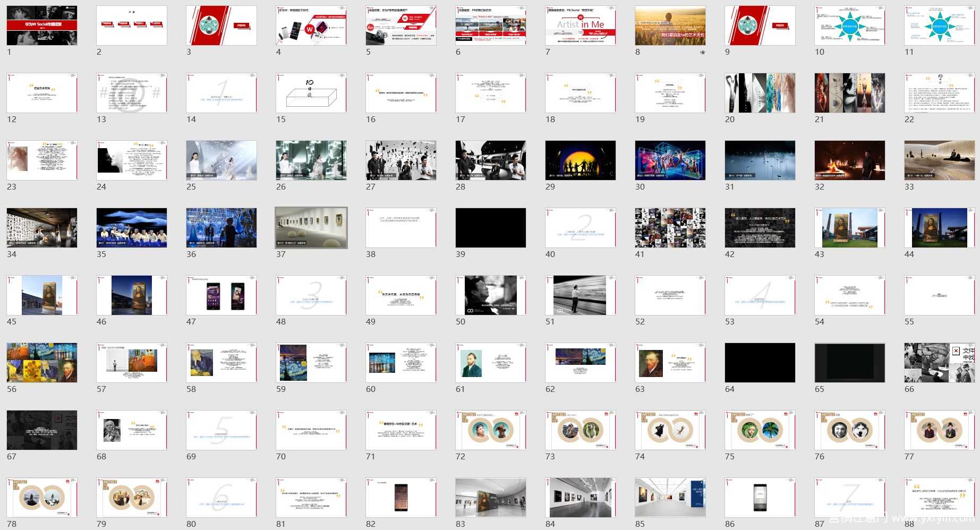This screenshot has width=980, height=530.
Task: Select slide 36 blue lit gallery scene
Action: point(221,228)
